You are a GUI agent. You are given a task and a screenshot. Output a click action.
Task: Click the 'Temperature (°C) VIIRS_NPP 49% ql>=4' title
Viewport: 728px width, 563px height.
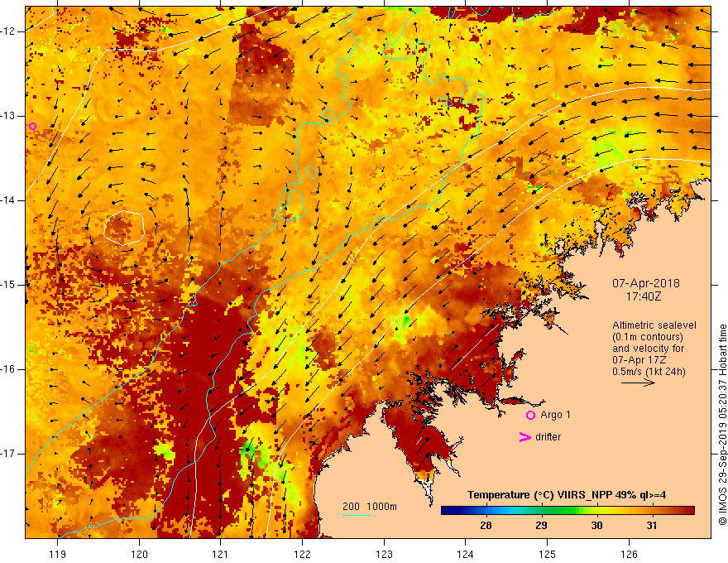click(x=567, y=495)
